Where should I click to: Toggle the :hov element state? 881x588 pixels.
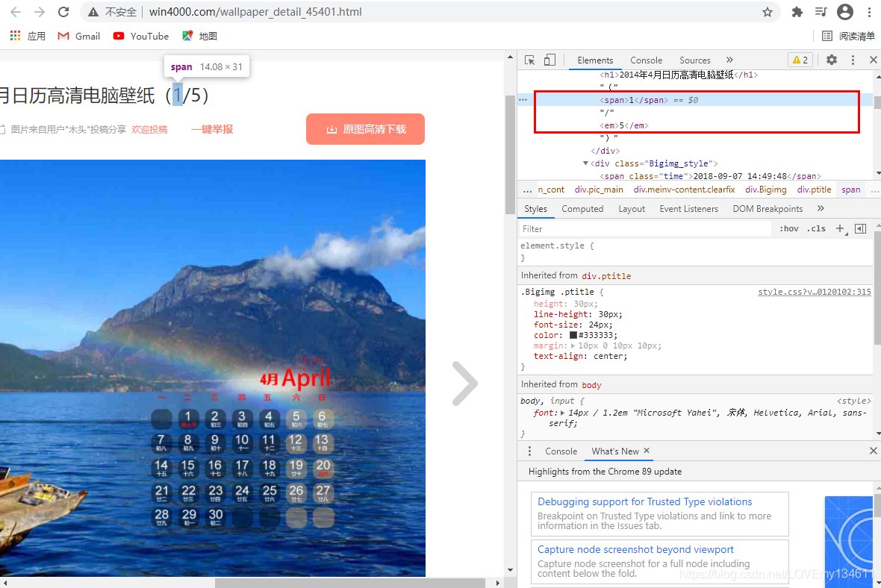tap(789, 228)
